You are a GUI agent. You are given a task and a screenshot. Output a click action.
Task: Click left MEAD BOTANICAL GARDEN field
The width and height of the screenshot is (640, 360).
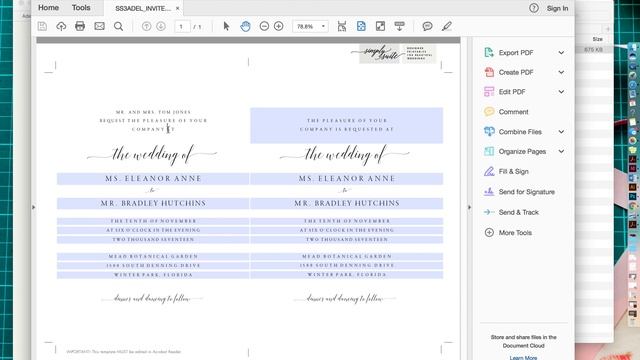pos(153,256)
